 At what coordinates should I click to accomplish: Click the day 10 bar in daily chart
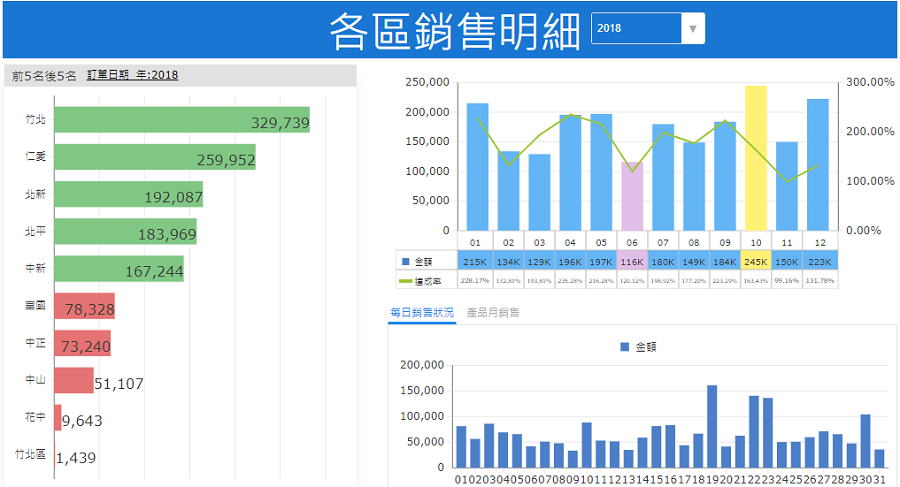tap(587, 445)
